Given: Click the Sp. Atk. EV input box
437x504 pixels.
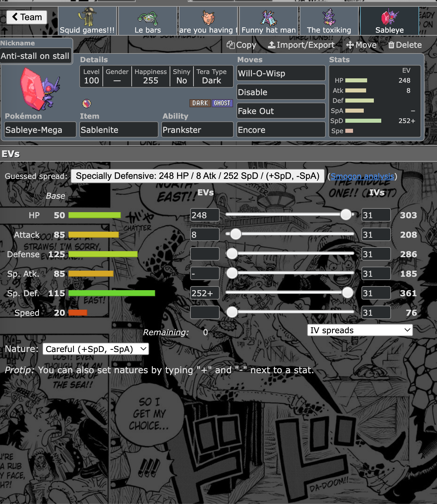Looking at the screenshot, I should click(x=205, y=274).
